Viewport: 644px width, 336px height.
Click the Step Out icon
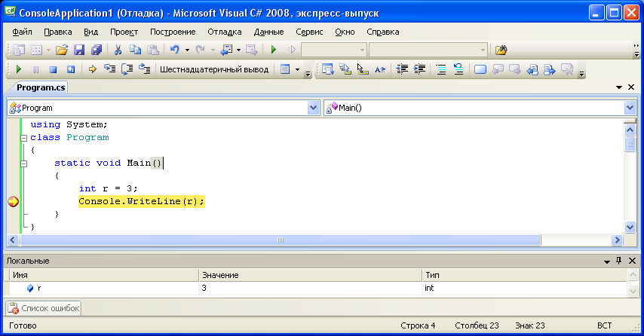tap(145, 69)
